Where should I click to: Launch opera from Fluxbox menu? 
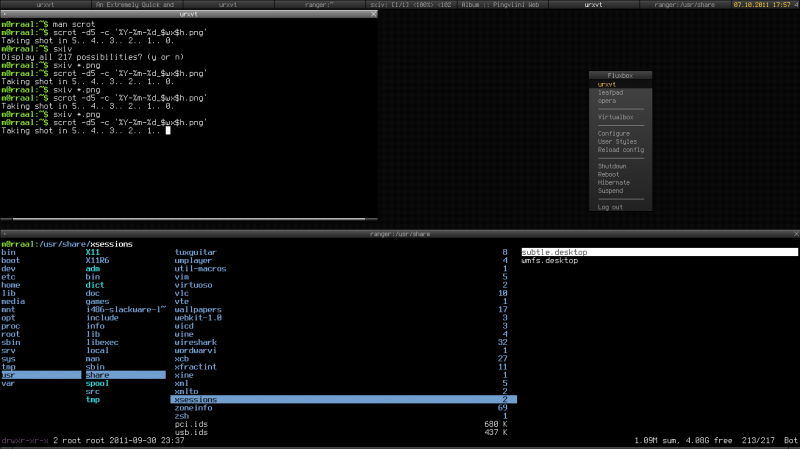(620, 101)
